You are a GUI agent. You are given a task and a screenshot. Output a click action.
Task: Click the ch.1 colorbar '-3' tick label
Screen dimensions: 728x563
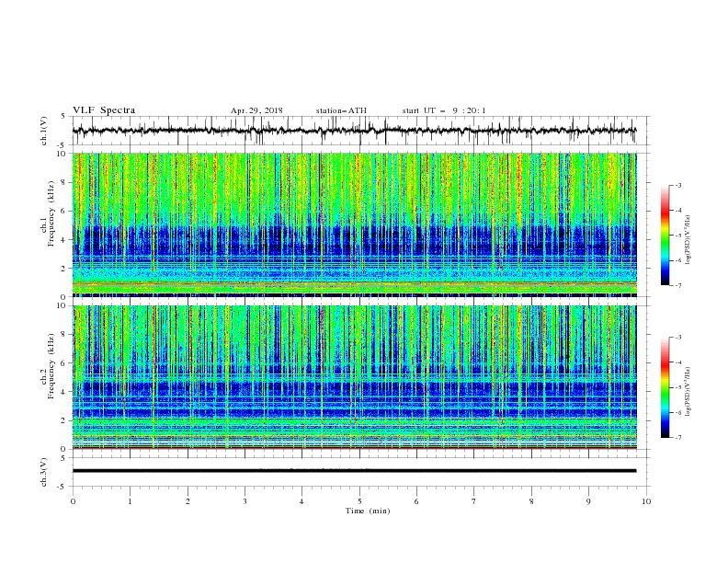678,185
